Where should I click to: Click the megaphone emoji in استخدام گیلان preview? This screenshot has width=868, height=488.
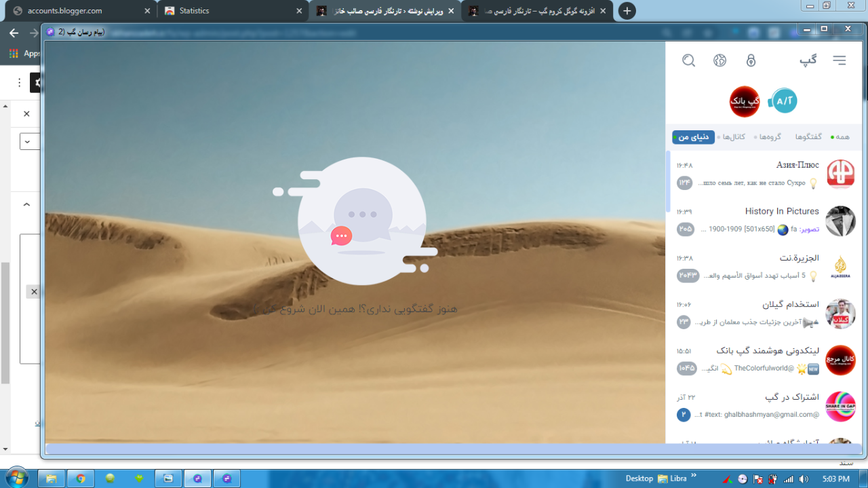pos(809,323)
